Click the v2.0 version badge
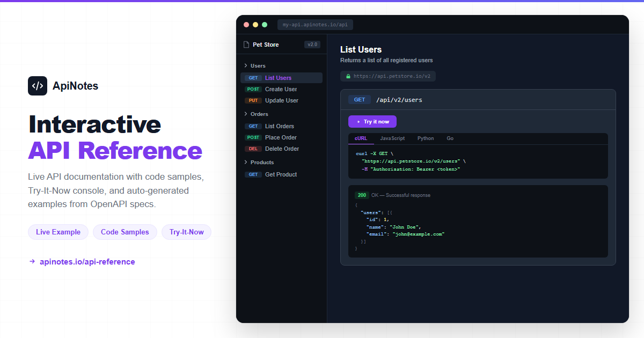Image resolution: width=644 pixels, height=338 pixels. point(312,45)
